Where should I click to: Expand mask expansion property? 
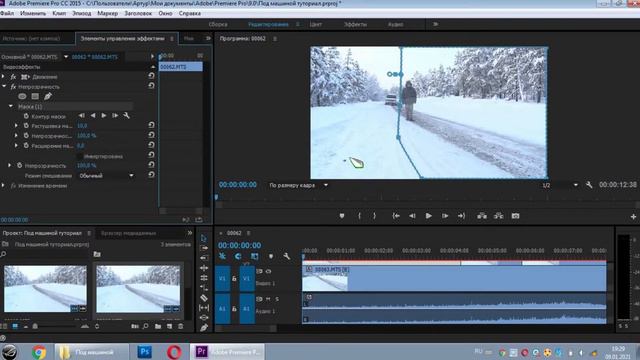coord(16,145)
